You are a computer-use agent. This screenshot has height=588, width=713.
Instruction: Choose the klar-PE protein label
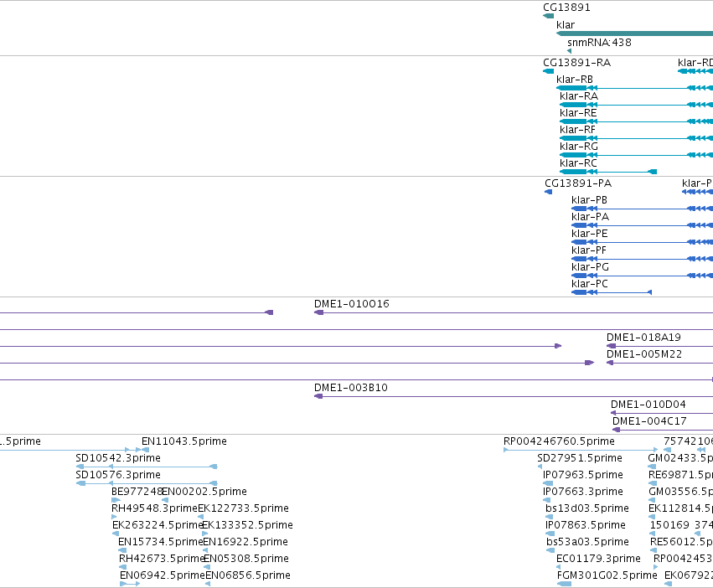pyautogui.click(x=590, y=234)
